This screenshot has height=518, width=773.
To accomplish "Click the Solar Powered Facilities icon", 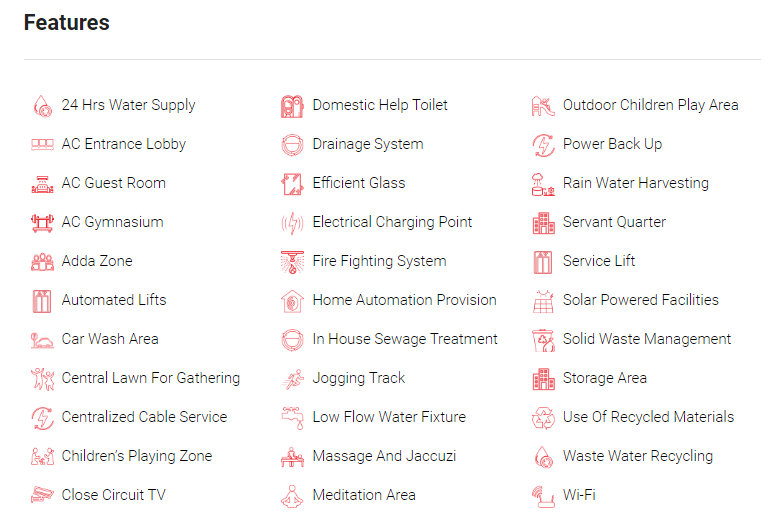I will pyautogui.click(x=543, y=301).
